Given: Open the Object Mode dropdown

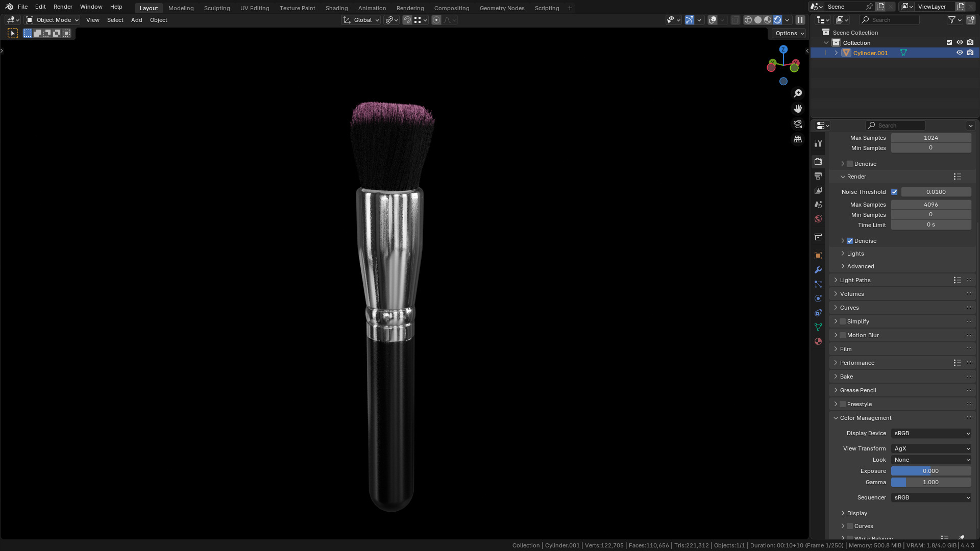Looking at the screenshot, I should coord(53,20).
